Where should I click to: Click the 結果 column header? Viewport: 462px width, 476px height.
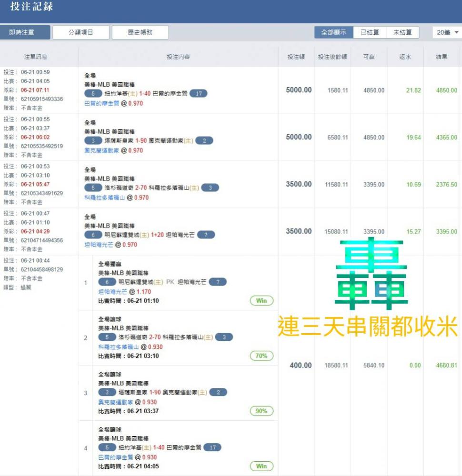(442, 57)
